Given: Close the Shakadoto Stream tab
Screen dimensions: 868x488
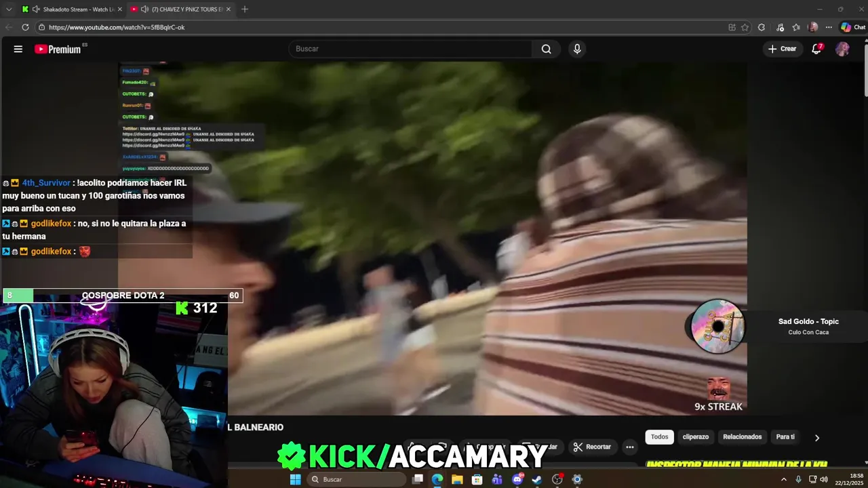Looking at the screenshot, I should tap(120, 9).
